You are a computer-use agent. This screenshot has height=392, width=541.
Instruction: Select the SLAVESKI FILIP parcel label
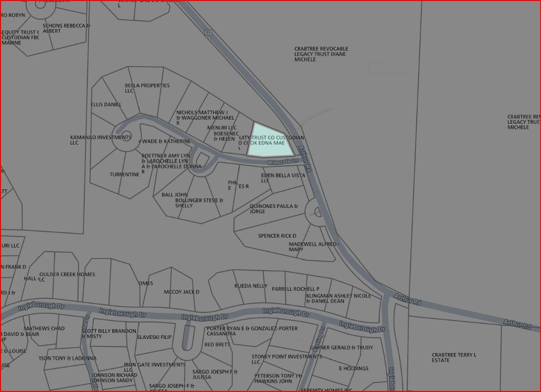click(154, 337)
